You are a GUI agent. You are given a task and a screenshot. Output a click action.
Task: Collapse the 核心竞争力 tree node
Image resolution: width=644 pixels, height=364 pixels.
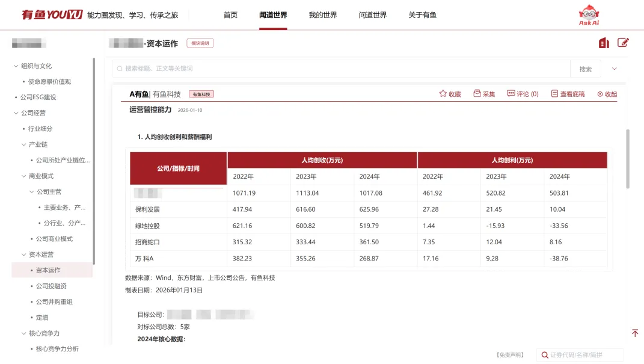click(23, 333)
